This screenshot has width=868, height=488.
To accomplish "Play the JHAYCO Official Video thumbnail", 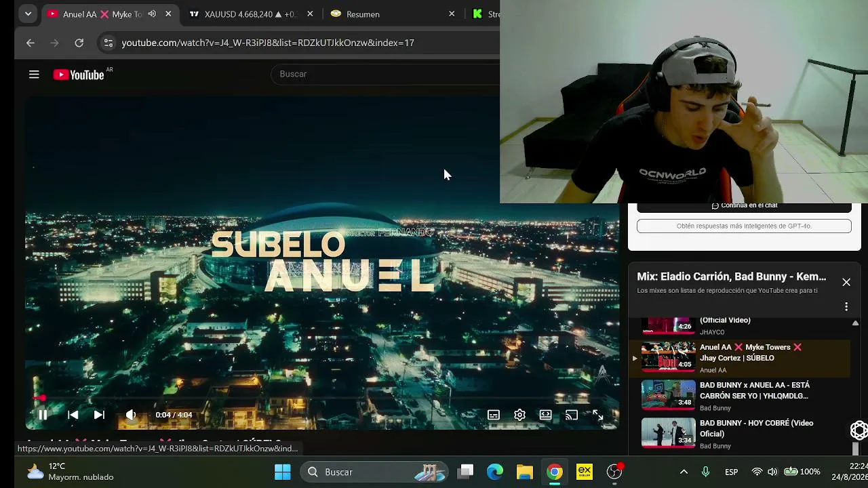I will pos(669,326).
